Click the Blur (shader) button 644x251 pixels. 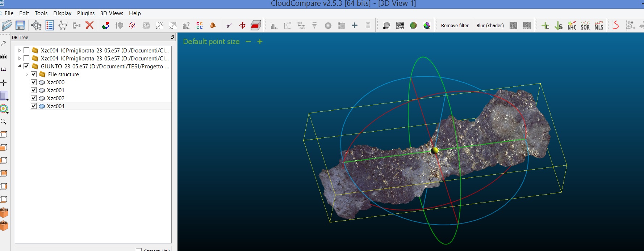[x=490, y=26]
